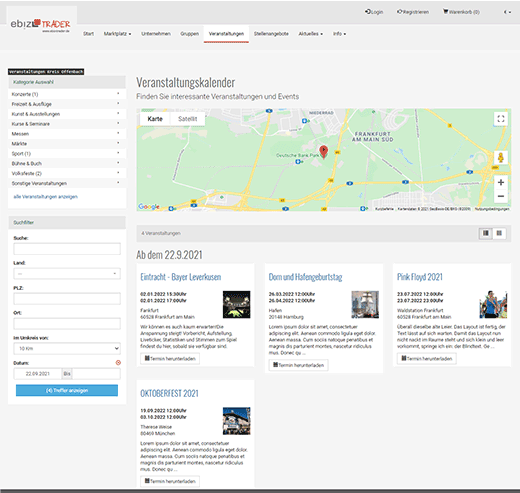Click the Street View pegman icon
This screenshot has width=520, height=493.
tap(501, 157)
